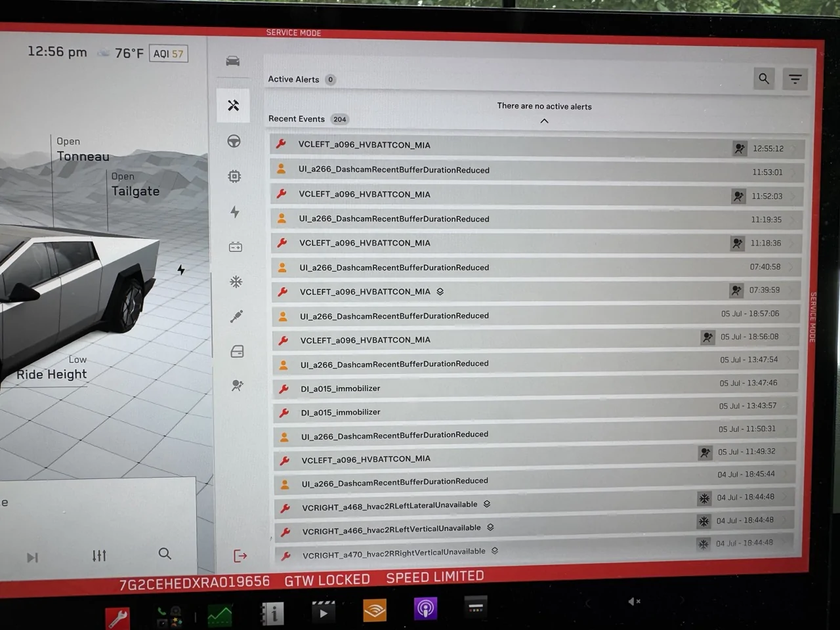Open the lightning bolt high voltage section

(235, 211)
